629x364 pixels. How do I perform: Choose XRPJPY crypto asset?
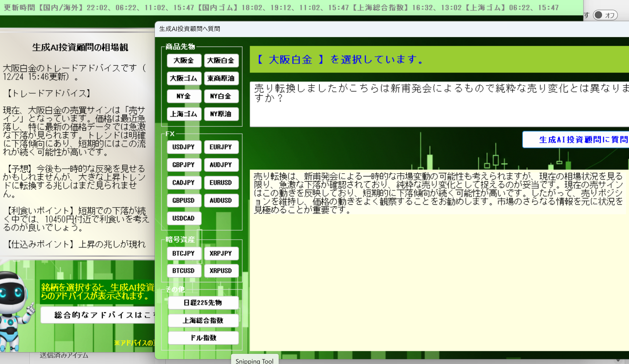221,253
